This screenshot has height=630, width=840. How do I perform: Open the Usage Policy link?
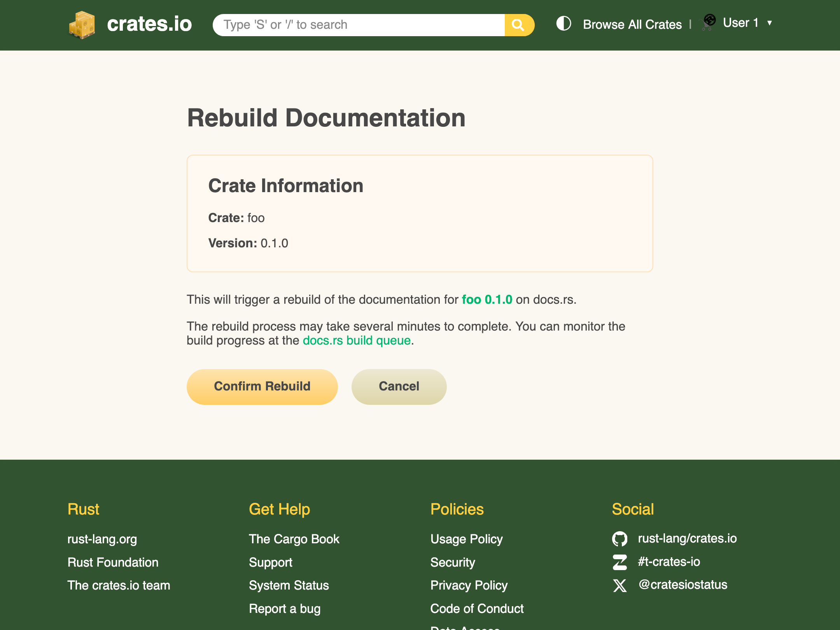(466, 539)
